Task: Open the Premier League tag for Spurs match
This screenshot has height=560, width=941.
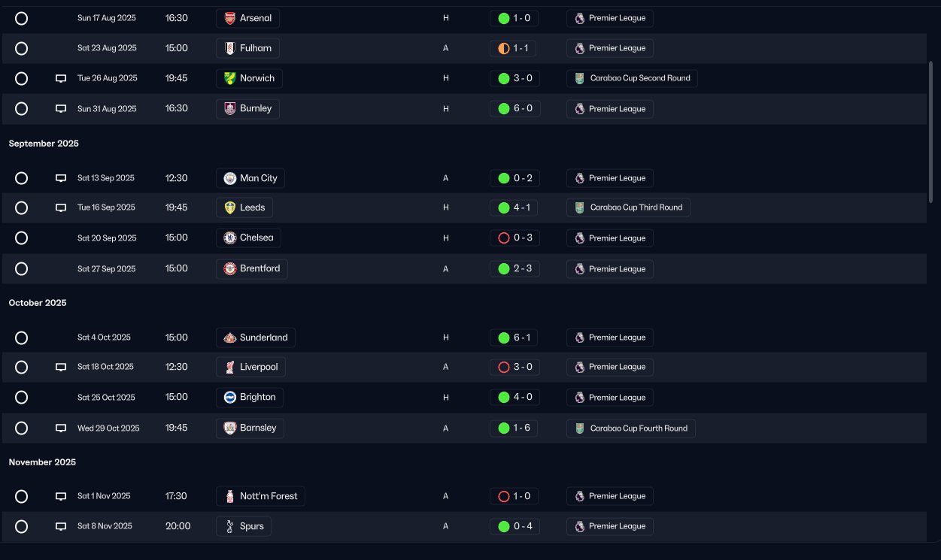Action: pyautogui.click(x=610, y=526)
